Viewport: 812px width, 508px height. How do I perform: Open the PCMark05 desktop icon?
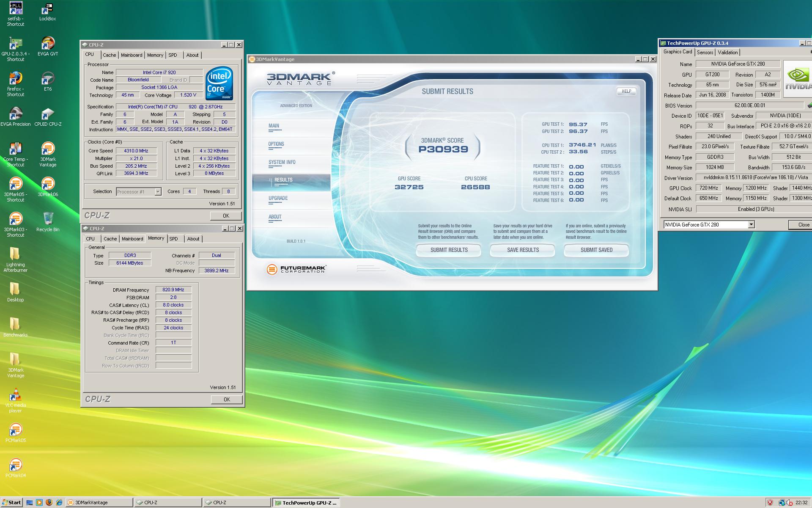pos(16,433)
